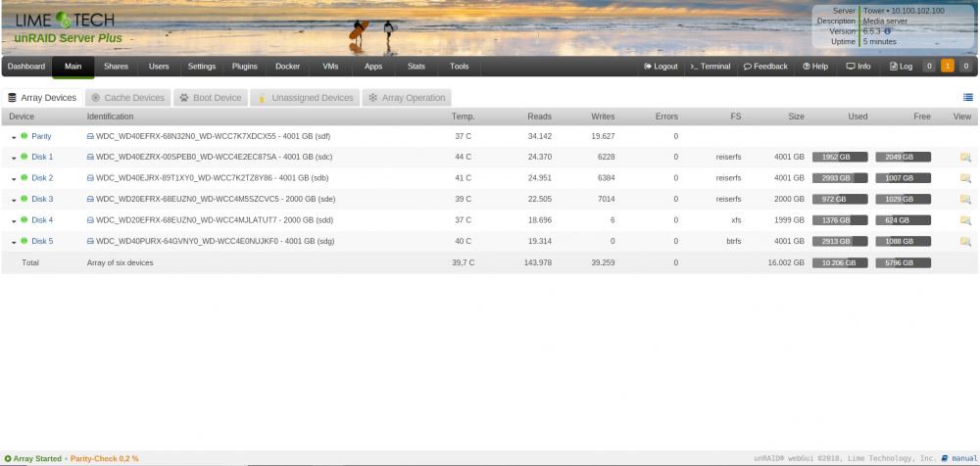Click the Disk 1 used bar showing 1952 GB
This screenshot has width=980, height=466.
point(840,158)
